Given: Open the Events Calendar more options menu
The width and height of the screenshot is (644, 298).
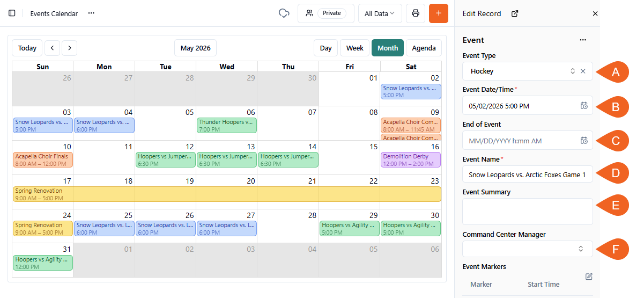Looking at the screenshot, I should (x=91, y=13).
